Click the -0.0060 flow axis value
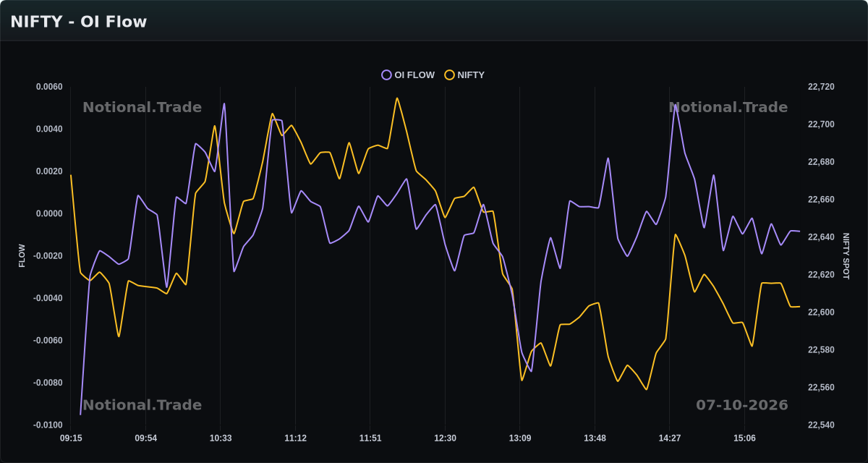 (x=48, y=341)
